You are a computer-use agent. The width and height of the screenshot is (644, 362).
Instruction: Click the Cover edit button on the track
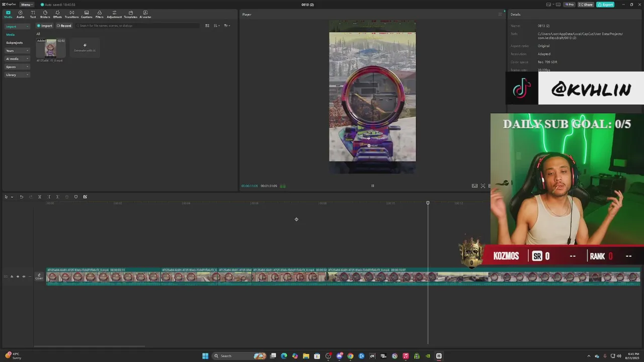(39, 277)
